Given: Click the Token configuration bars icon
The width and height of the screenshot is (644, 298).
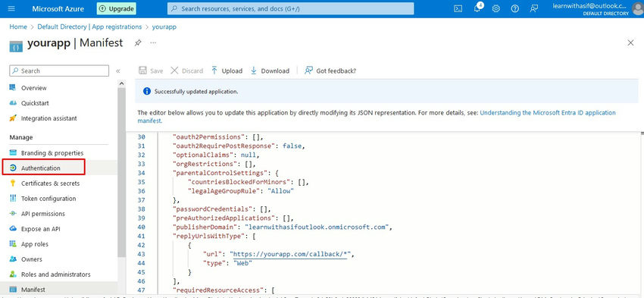Looking at the screenshot, I should point(13,199).
